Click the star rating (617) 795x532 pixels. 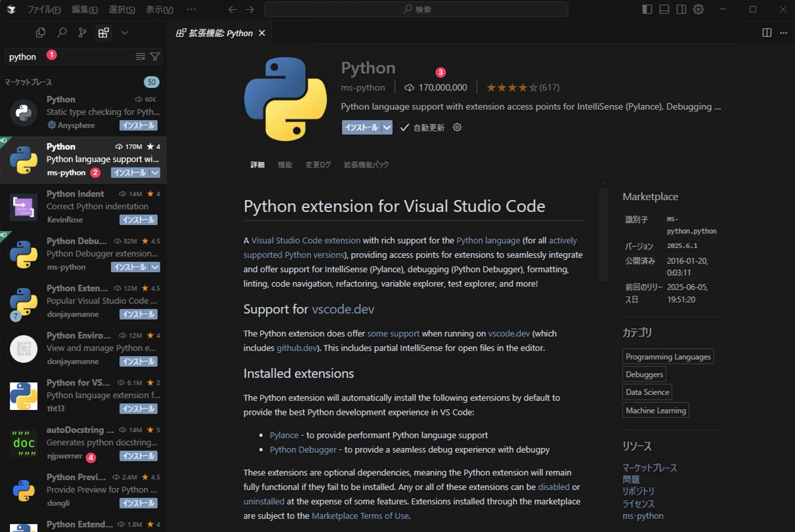point(523,88)
